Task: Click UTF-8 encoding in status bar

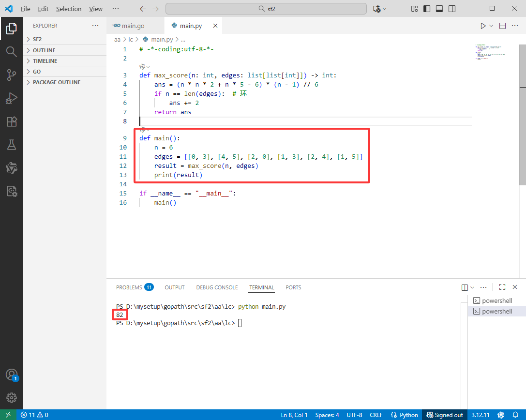Action: click(x=354, y=415)
